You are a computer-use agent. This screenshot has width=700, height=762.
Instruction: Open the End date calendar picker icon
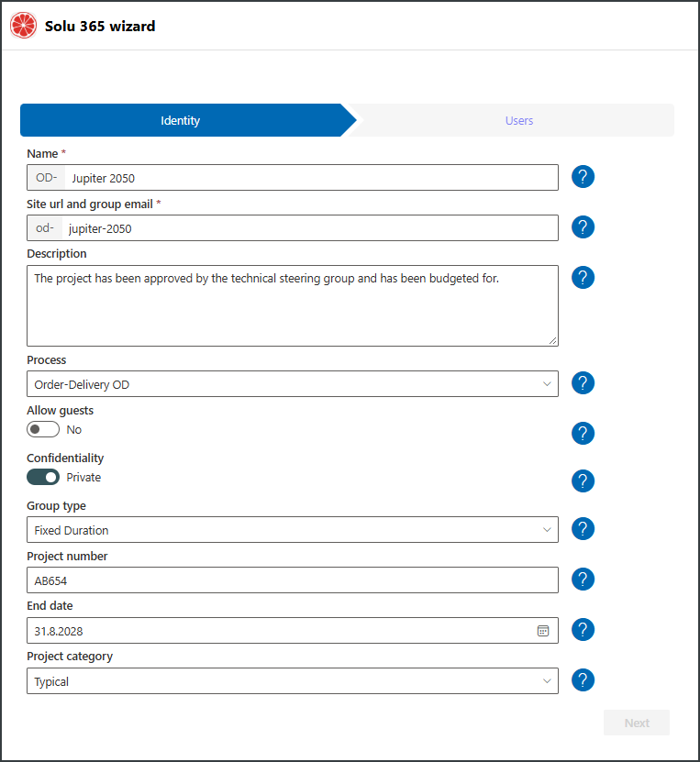543,631
